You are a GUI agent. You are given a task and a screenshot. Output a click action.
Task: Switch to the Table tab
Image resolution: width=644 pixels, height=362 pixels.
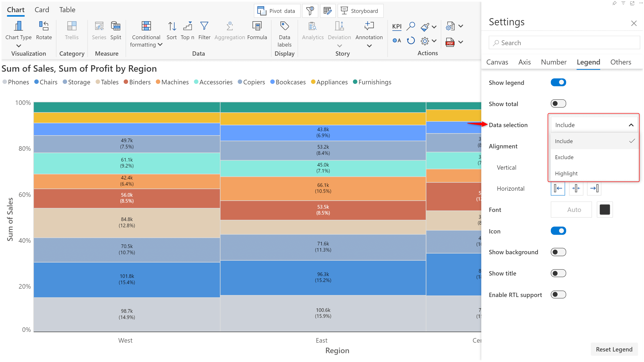67,10
